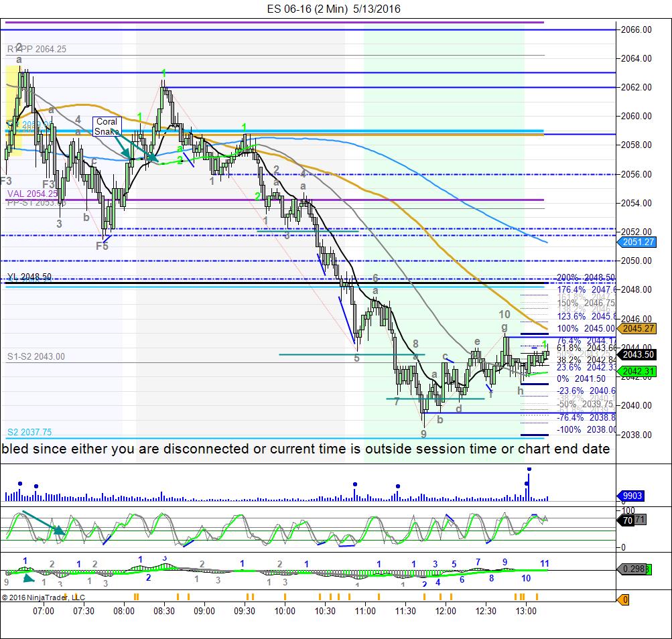The image size is (672, 639).
Task: Select the black 2043.50 last price marker
Action: pos(638,354)
